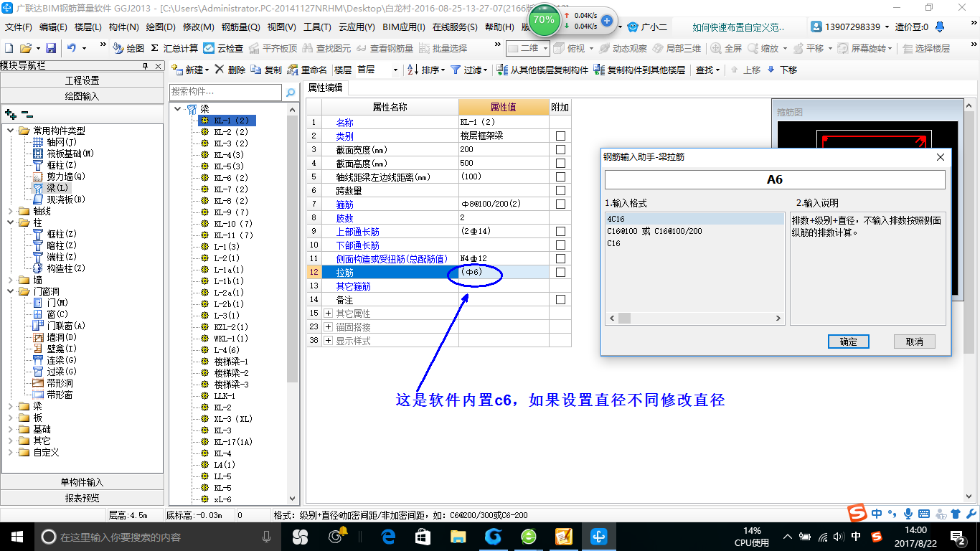
Task: Click the Save disk icon
Action: 51,48
